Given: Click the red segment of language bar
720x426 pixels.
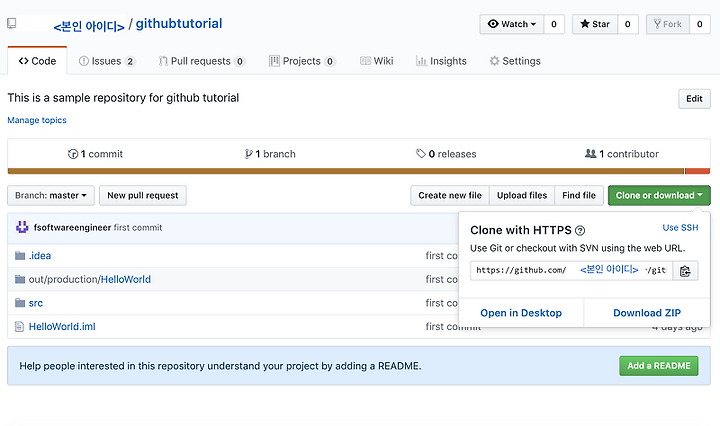Looking at the screenshot, I should [x=697, y=171].
